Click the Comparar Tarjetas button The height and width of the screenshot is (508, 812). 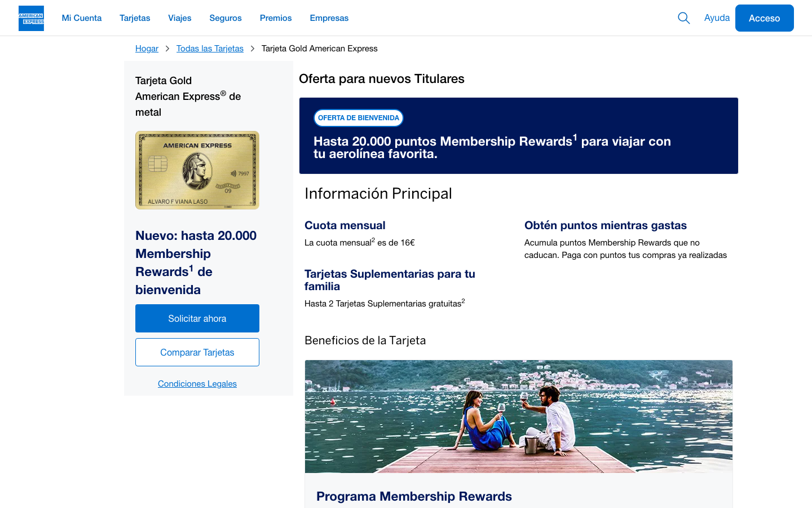(x=197, y=352)
